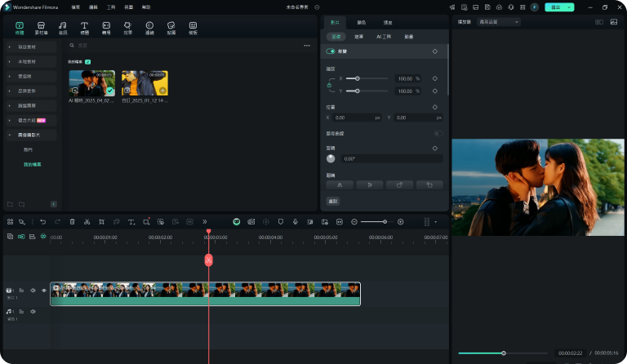The image size is (627, 364).
Task: Click the rotate clockwise button
Action: coord(399,185)
